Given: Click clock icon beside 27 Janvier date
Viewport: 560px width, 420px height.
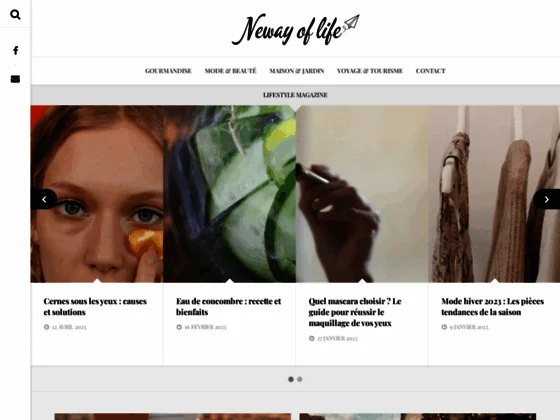Looking at the screenshot, I should click(311, 338).
